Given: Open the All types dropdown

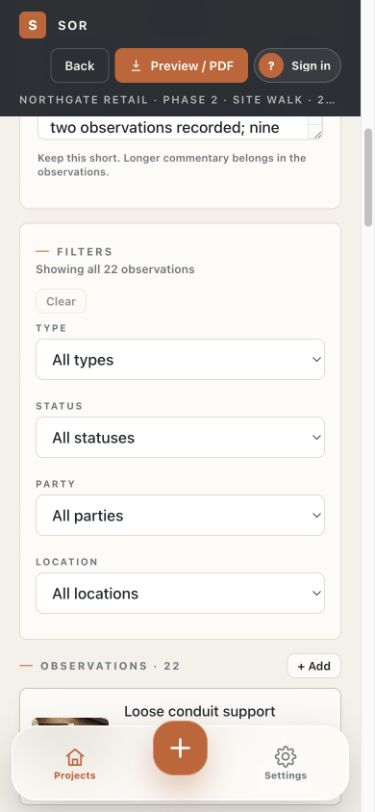Looking at the screenshot, I should pyautogui.click(x=180, y=359).
